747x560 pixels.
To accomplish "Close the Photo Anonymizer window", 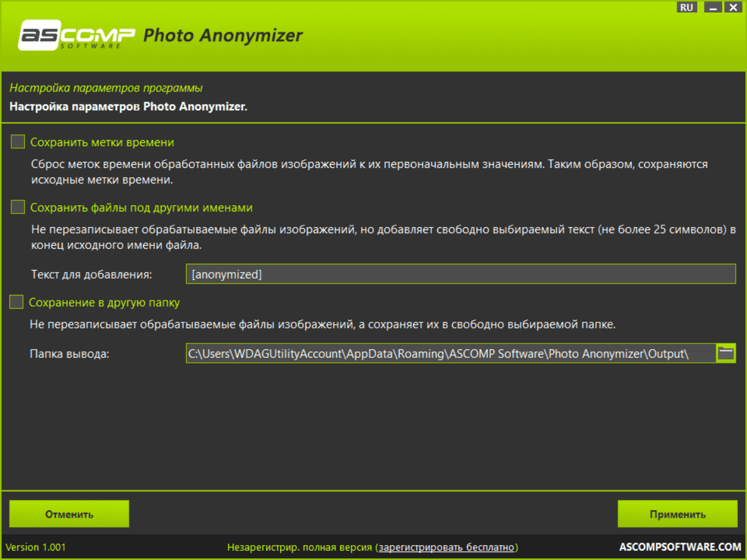I will [734, 7].
